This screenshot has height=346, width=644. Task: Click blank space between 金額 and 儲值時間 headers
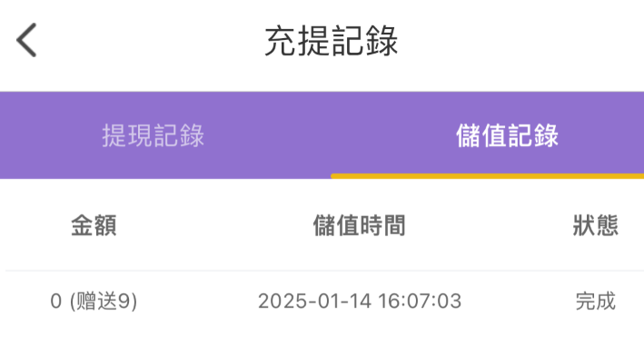click(x=215, y=225)
